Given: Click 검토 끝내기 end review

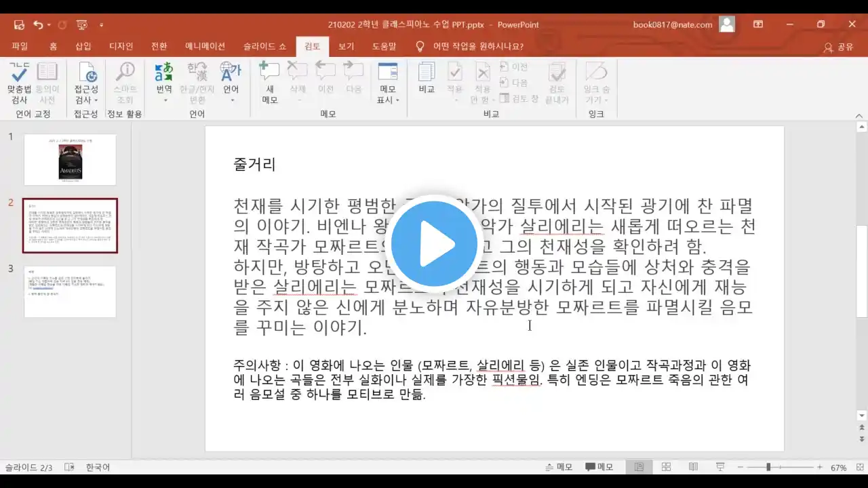Looking at the screenshot, I should [x=557, y=83].
